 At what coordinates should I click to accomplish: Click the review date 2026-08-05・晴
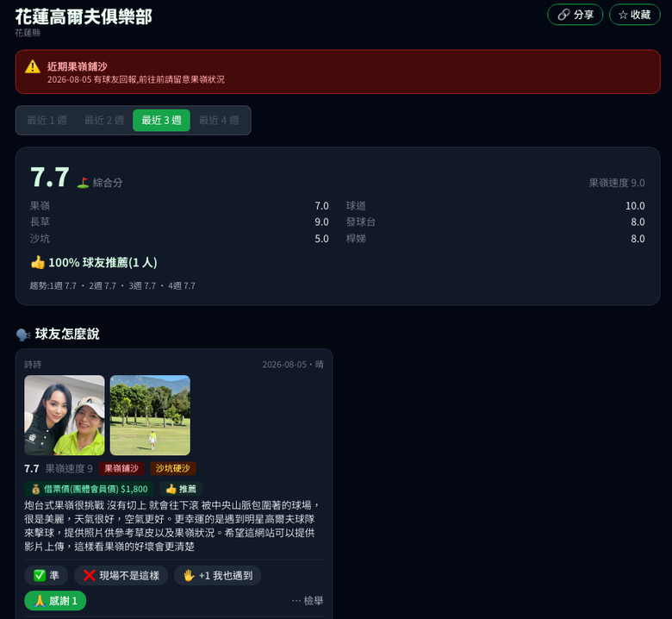[x=293, y=365]
